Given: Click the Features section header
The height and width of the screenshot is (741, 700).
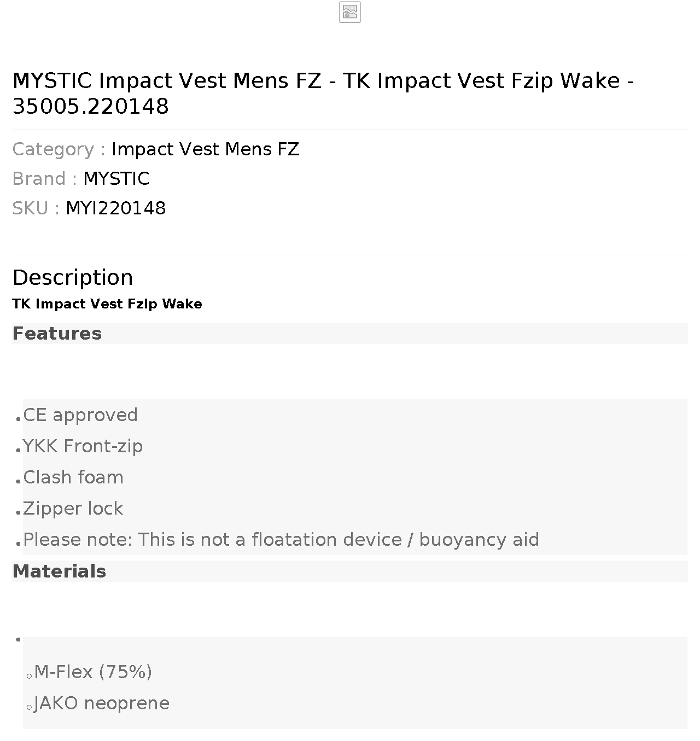Looking at the screenshot, I should coord(57,334).
